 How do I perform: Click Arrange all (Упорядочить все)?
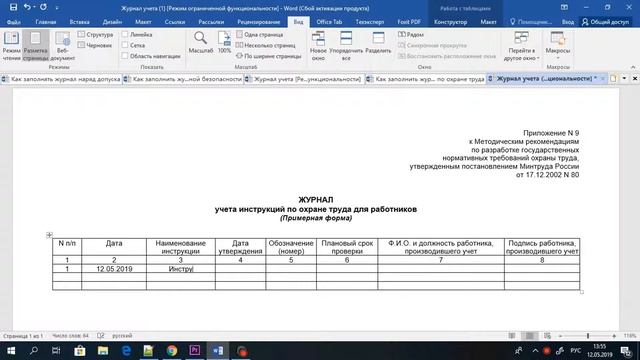(346, 46)
